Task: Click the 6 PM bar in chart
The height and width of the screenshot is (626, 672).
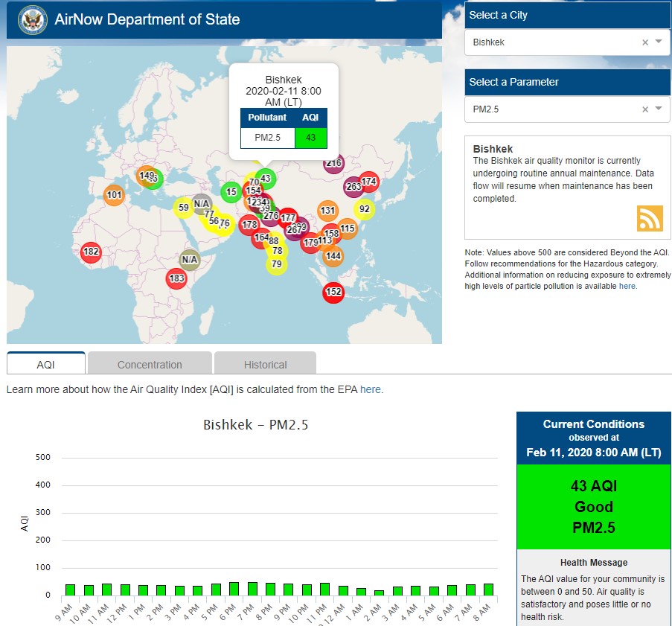Action: coord(234,589)
